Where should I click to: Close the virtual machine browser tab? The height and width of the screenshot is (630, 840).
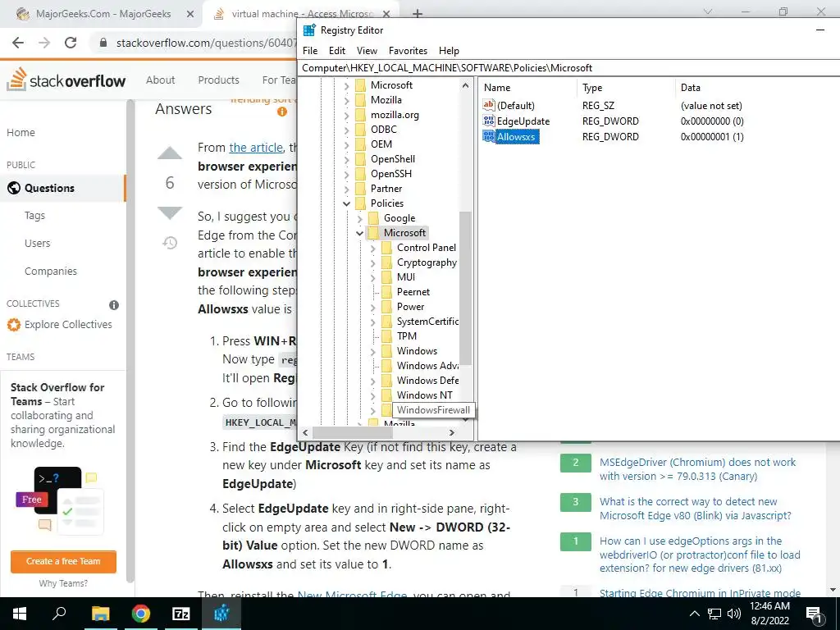(387, 14)
